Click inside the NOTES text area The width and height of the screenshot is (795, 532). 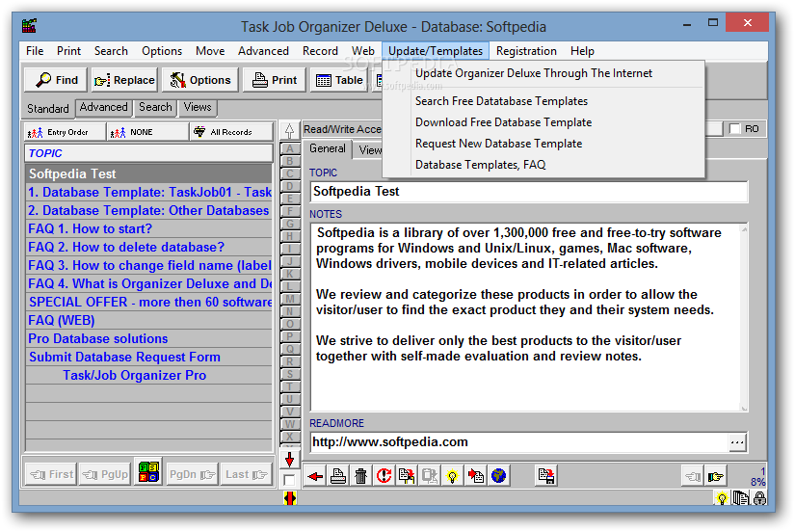tap(526, 317)
